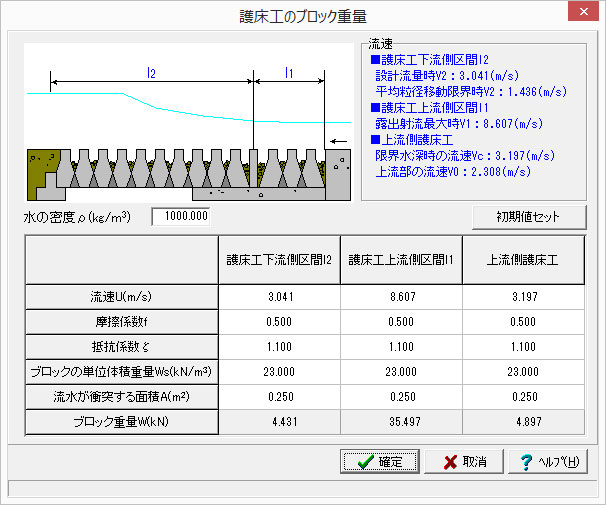Click row header 抵抗係数ξ

(122, 347)
